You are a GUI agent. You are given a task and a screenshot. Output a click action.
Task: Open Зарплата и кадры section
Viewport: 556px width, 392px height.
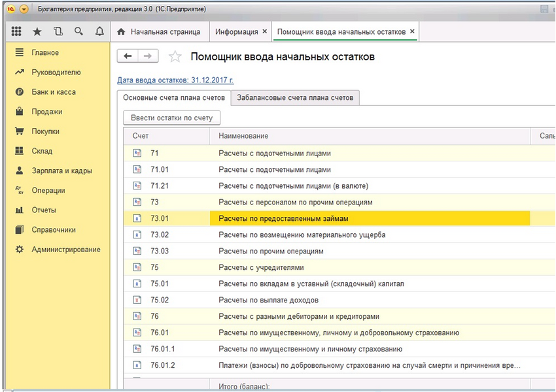61,171
